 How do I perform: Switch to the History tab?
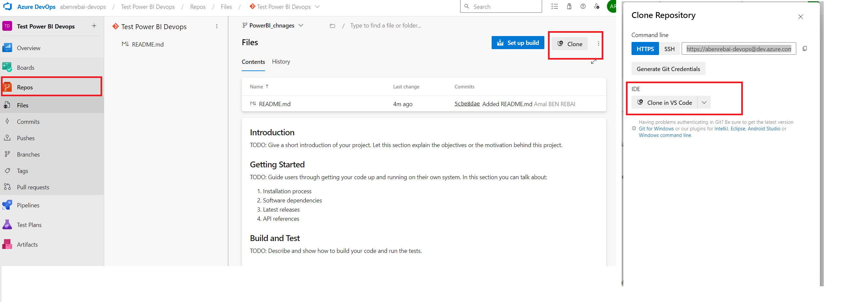click(x=281, y=61)
